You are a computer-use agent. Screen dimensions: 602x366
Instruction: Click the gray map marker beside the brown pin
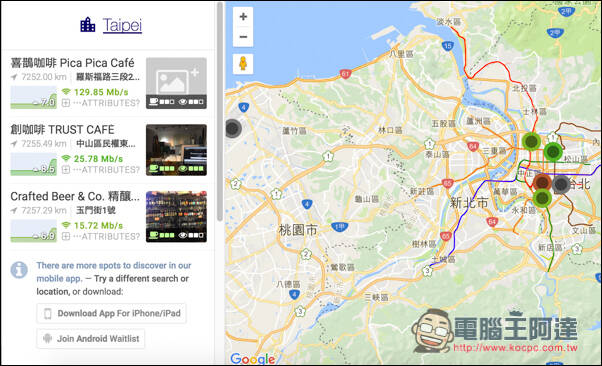point(561,185)
